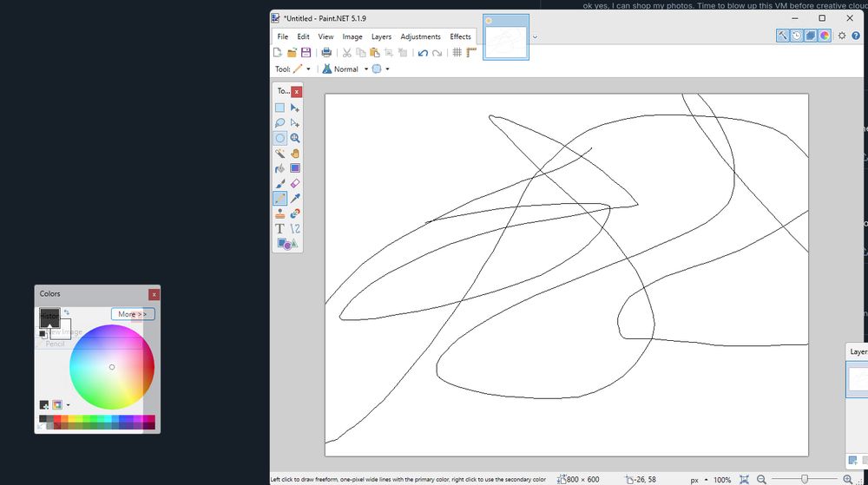Select the Eraser tool
This screenshot has height=485, width=868.
point(295,183)
